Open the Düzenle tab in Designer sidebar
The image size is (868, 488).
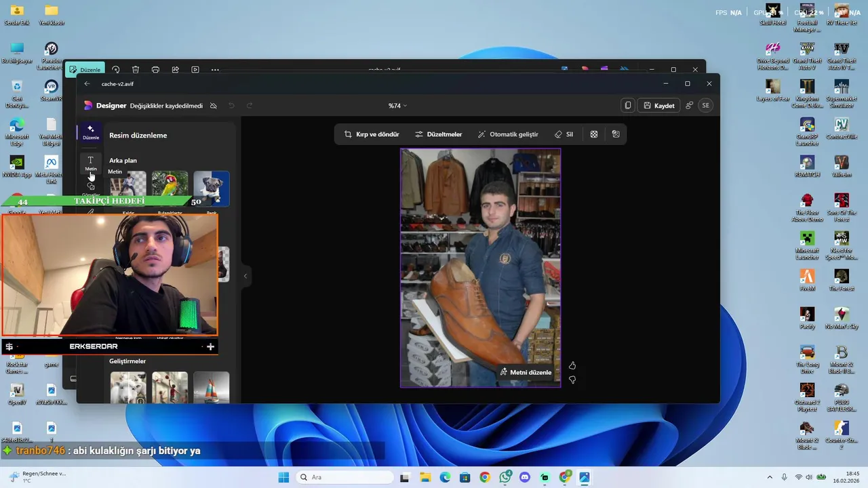(x=91, y=131)
